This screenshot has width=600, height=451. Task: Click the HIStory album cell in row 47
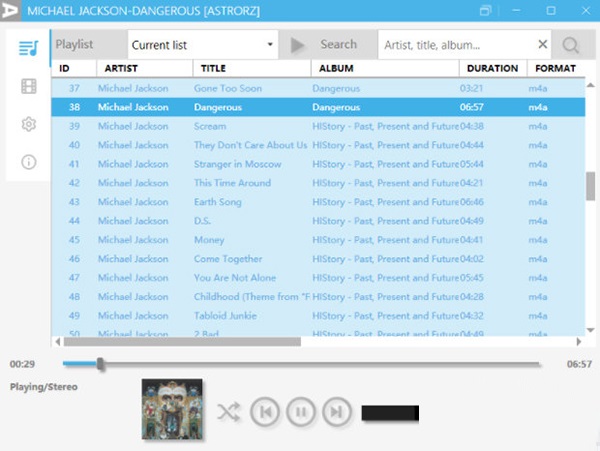click(x=385, y=278)
